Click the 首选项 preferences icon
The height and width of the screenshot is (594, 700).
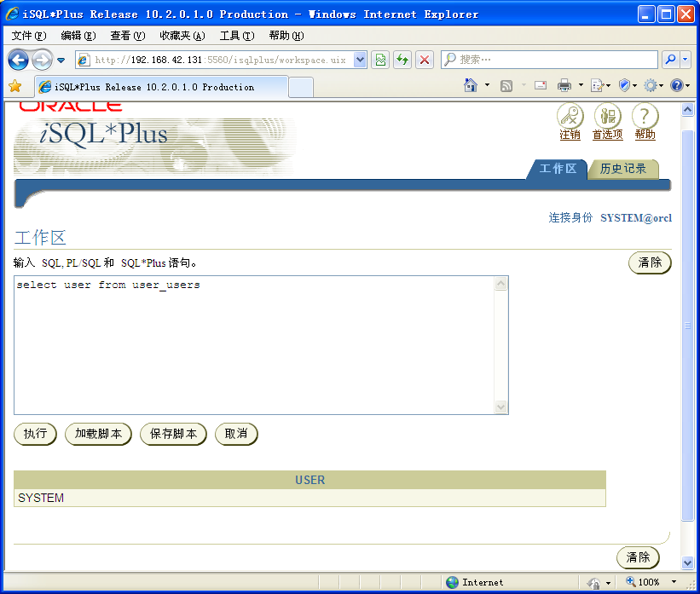pyautogui.click(x=608, y=116)
